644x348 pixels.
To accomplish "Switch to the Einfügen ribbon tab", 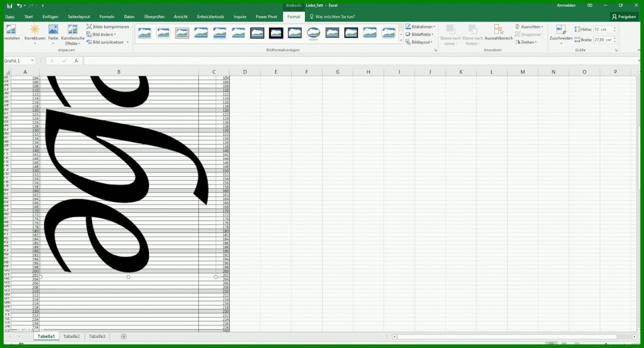I will (50, 17).
